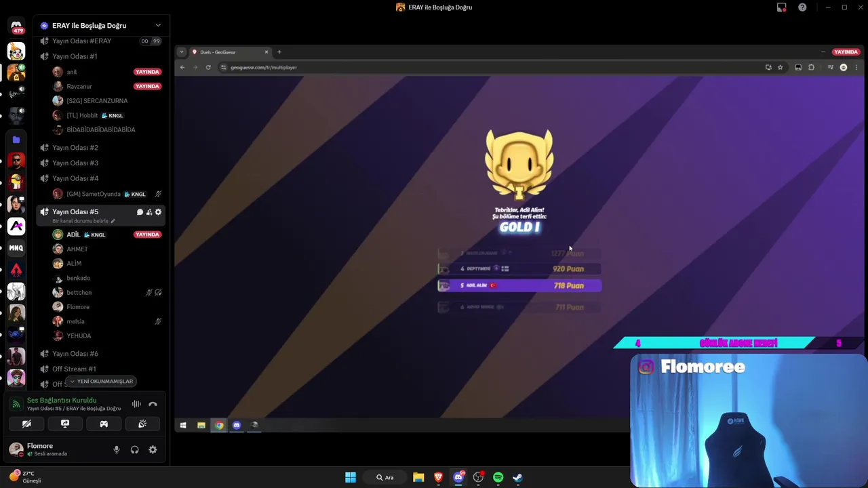868x488 pixels.
Task: Expand the ERAY ile Boşluğa Doğru server menu
Action: pyautogui.click(x=158, y=25)
